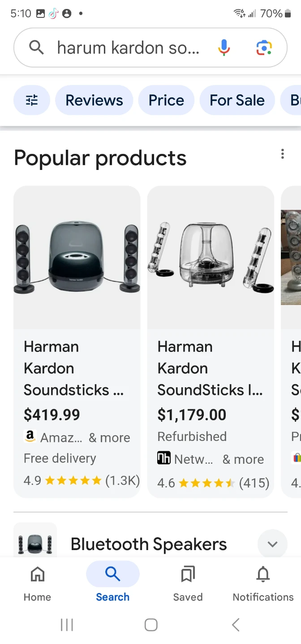Screen dimensions: 301x644
Task: Switch to the Price filter tab
Action: (166, 100)
